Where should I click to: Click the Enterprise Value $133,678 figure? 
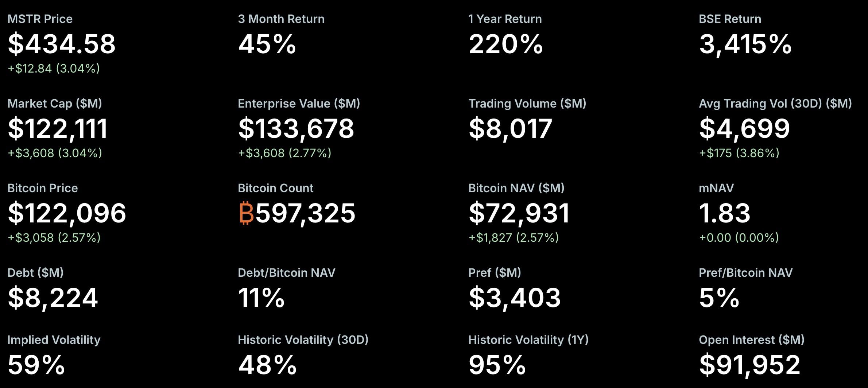coord(296,129)
